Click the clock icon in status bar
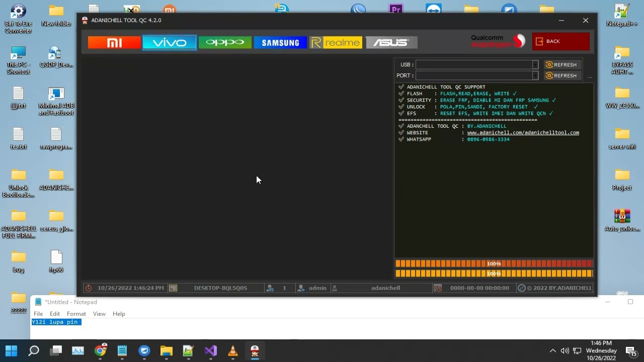644x362 pixels. coord(89,288)
